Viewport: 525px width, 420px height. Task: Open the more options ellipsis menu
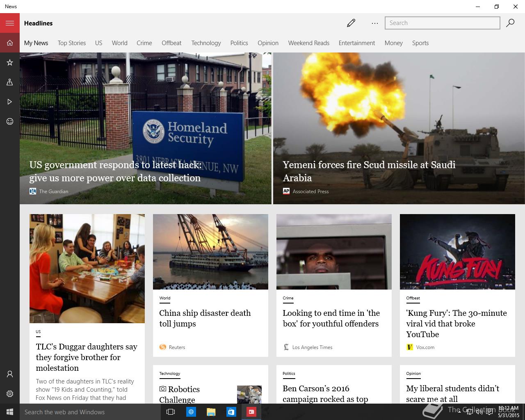point(375,23)
